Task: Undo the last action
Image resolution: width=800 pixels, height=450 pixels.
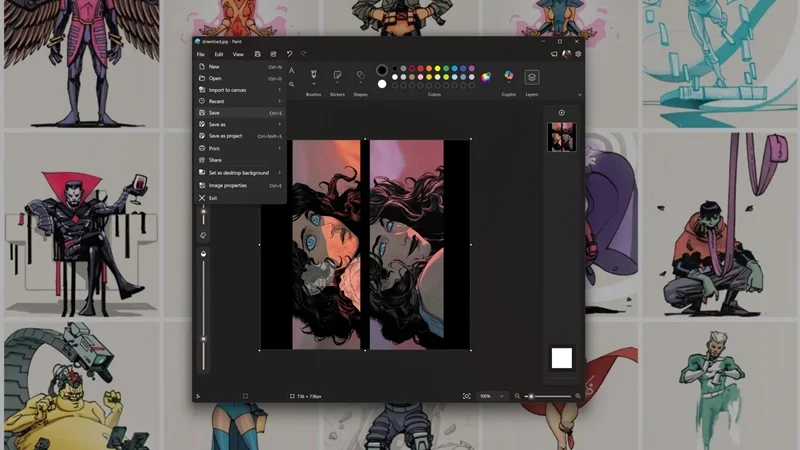Action: pos(289,54)
